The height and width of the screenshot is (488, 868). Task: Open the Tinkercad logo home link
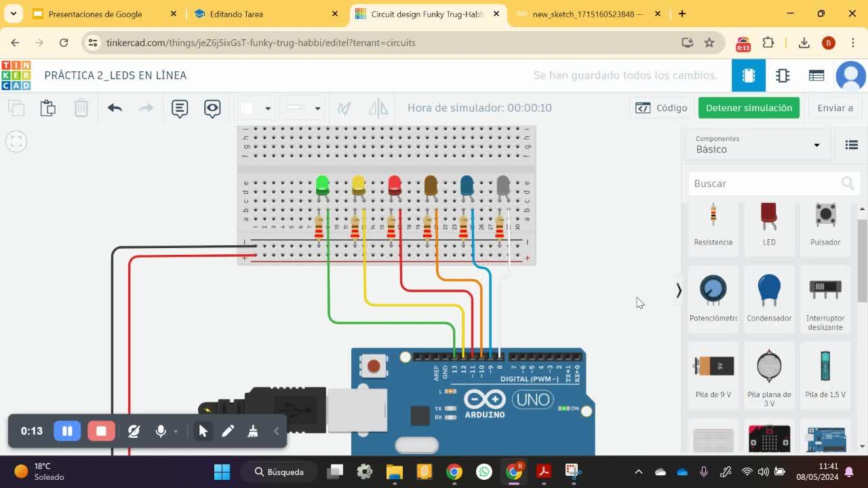[16, 75]
